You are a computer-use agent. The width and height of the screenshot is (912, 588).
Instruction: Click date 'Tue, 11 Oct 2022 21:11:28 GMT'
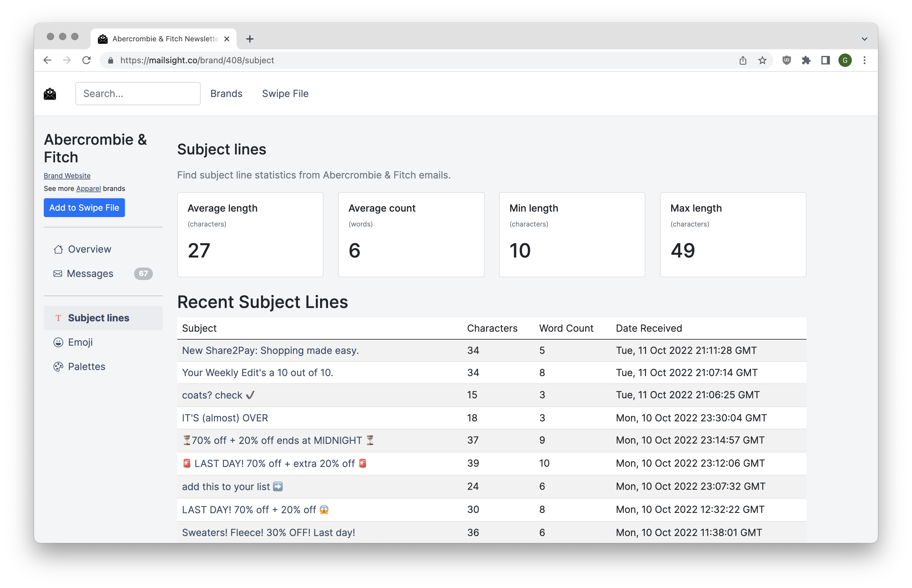(686, 351)
